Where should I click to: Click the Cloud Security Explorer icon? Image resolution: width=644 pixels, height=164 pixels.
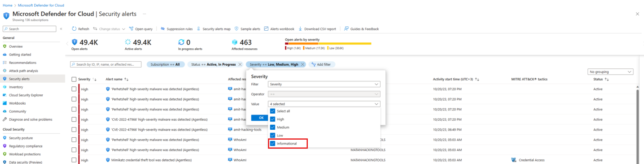[5, 95]
